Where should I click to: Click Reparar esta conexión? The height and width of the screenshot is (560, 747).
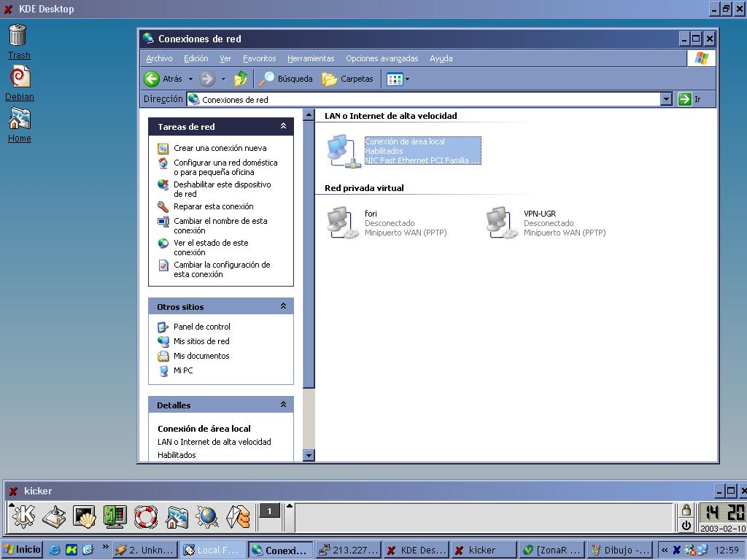coord(213,206)
